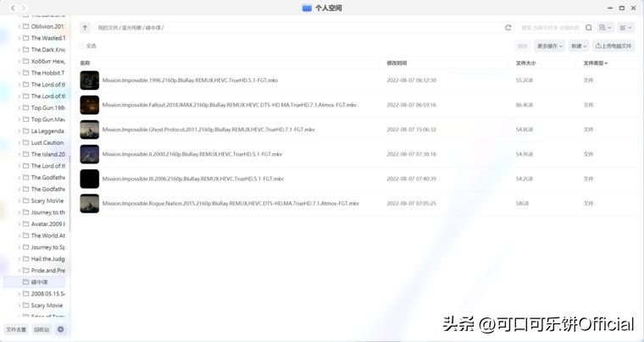Click the greyed delete button beside 更多操作
The image size is (644, 342).
(x=523, y=46)
